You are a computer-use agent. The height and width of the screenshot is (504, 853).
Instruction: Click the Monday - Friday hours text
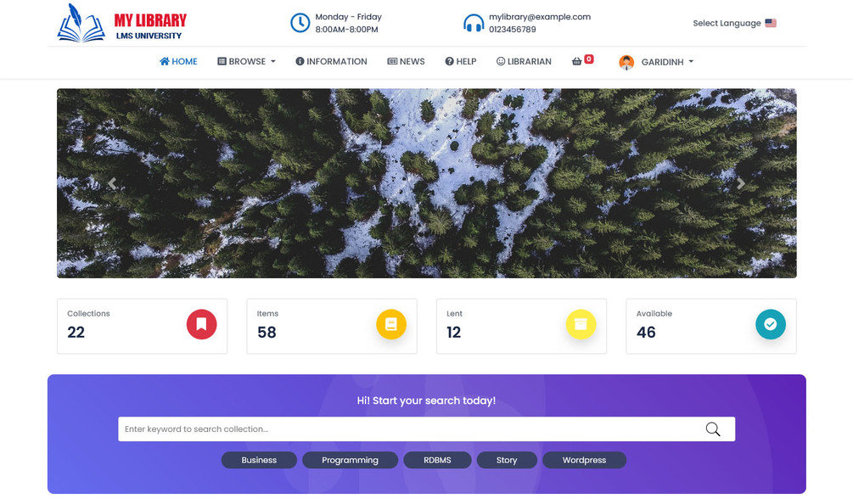click(x=349, y=17)
